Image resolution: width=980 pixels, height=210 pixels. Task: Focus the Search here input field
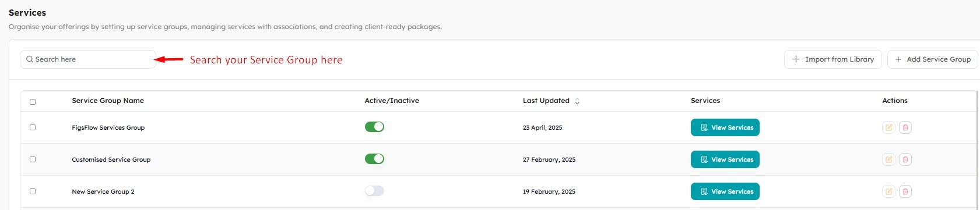(88, 59)
